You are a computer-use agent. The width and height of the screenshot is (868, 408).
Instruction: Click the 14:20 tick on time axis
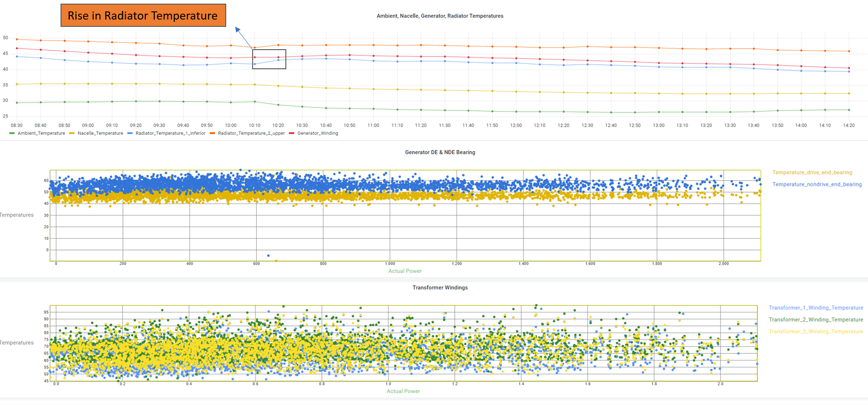click(x=849, y=125)
